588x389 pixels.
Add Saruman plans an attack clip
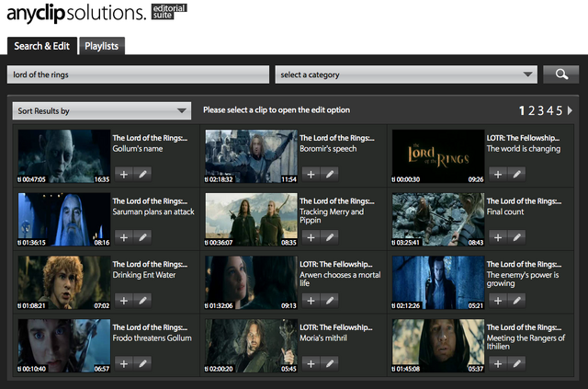pos(124,237)
